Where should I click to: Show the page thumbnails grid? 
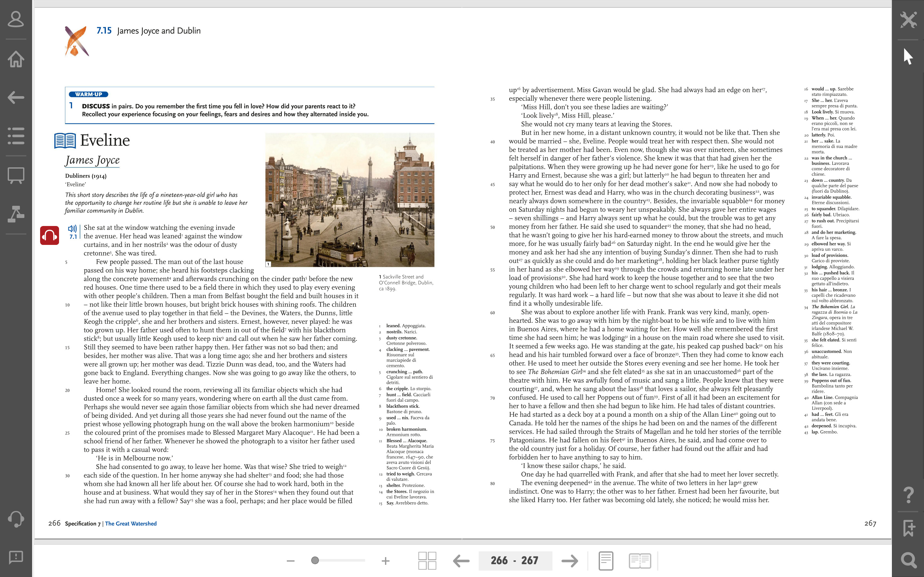pyautogui.click(x=427, y=561)
